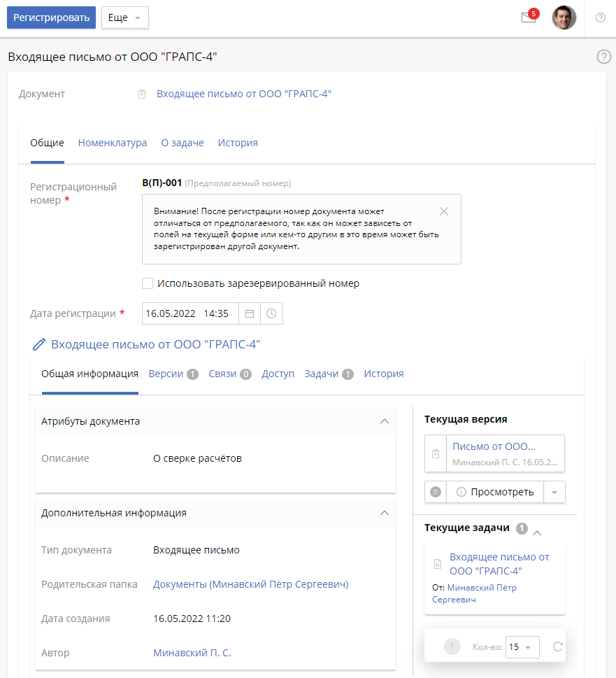Open the Версии tab

[x=165, y=374]
